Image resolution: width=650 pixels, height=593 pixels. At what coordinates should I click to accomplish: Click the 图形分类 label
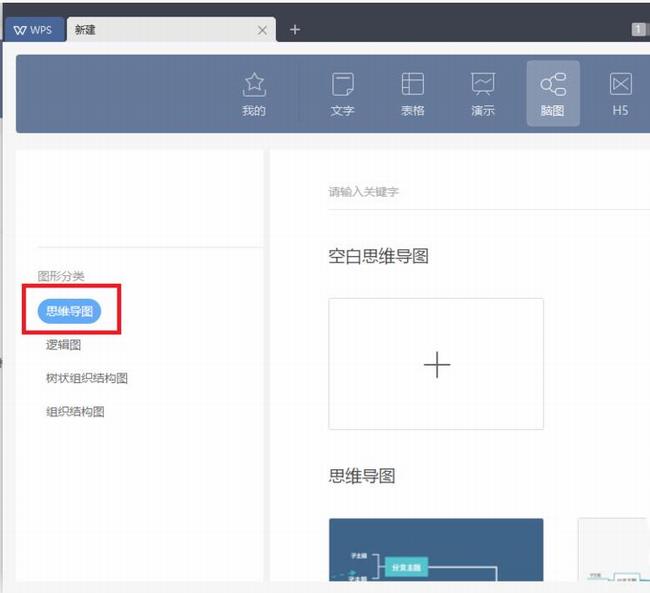tap(61, 276)
